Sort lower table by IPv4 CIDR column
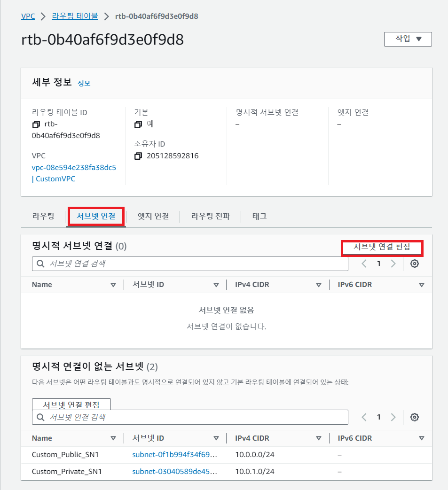Image resolution: width=448 pixels, height=490 pixels. click(x=319, y=438)
